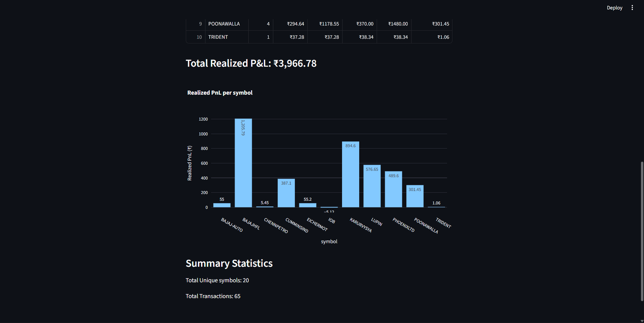Select the TRIDENT row in the table

point(218,37)
